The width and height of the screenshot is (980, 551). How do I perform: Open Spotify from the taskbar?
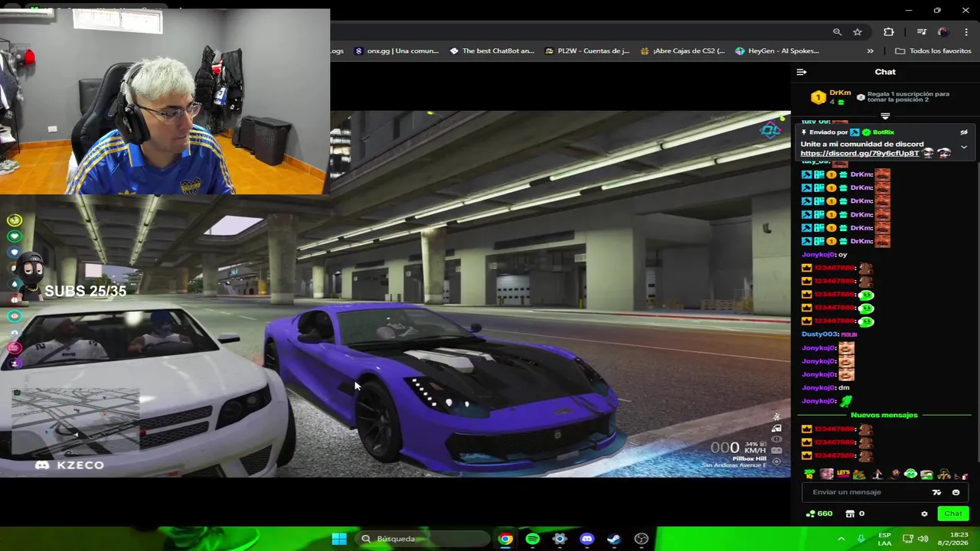[x=532, y=539]
